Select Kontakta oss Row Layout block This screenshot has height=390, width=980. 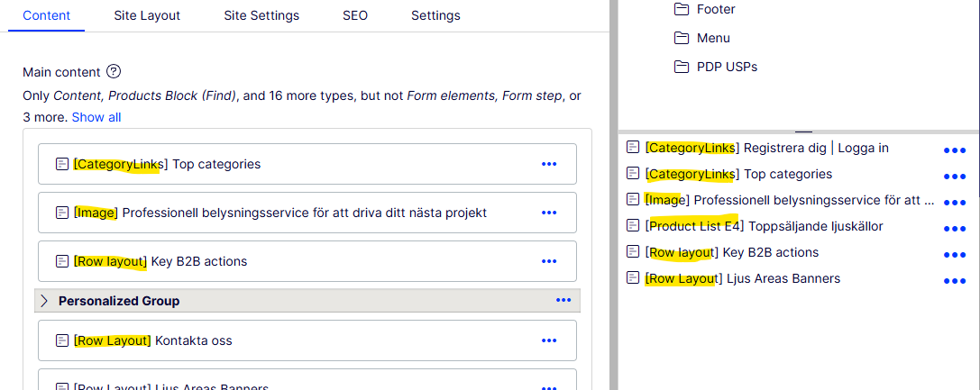(194, 340)
